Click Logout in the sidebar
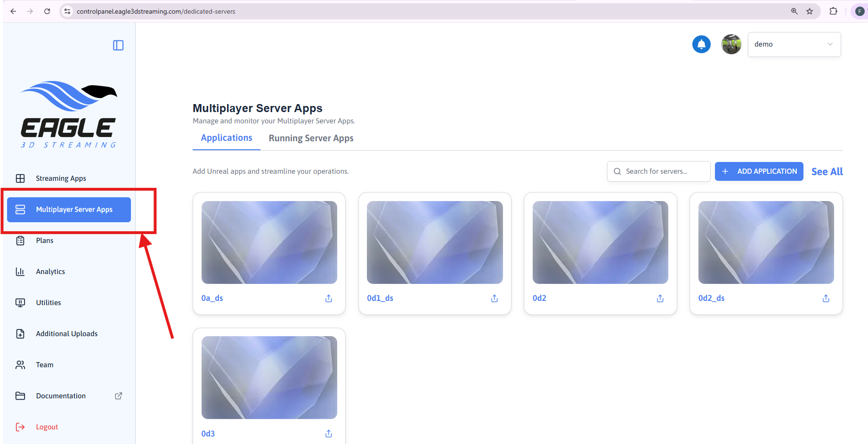Image resolution: width=868 pixels, height=444 pixels. click(x=47, y=427)
